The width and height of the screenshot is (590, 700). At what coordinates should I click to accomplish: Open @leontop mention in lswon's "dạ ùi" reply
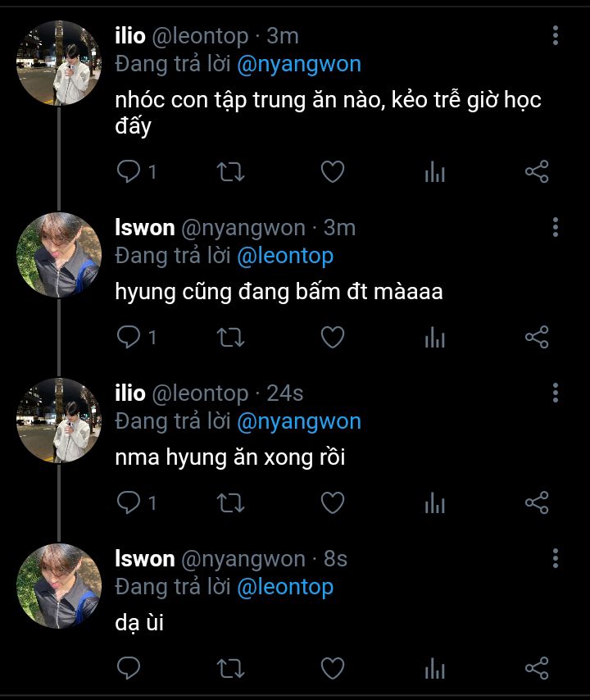(285, 587)
